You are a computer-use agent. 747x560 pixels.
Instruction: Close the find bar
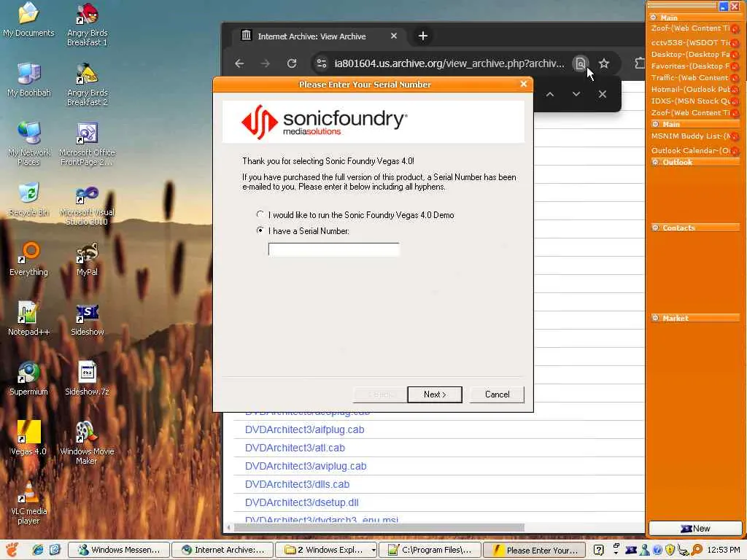(602, 94)
